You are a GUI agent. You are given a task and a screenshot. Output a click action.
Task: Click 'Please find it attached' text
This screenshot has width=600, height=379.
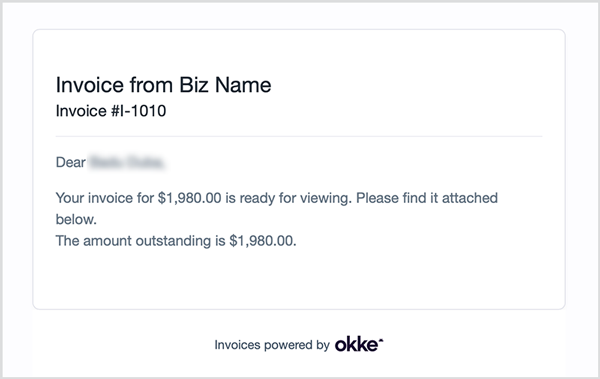point(427,198)
